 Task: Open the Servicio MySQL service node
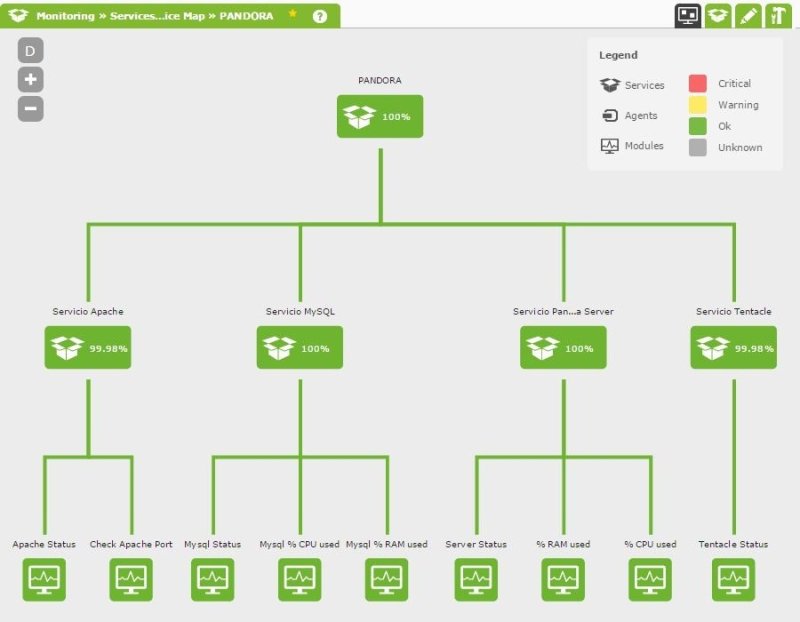299,347
